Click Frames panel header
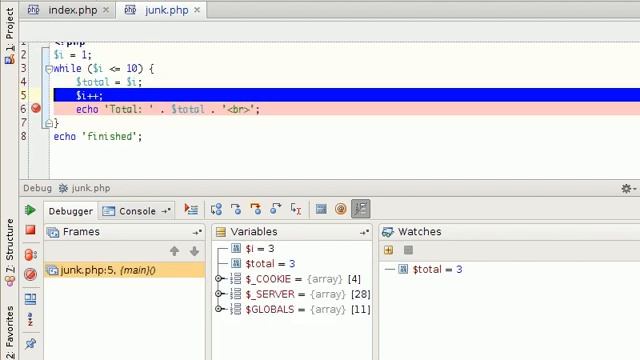 point(124,232)
